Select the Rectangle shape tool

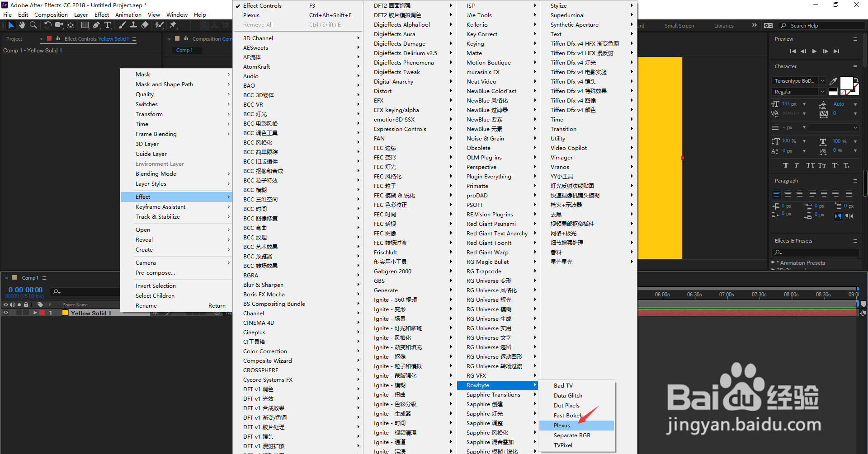pos(85,25)
